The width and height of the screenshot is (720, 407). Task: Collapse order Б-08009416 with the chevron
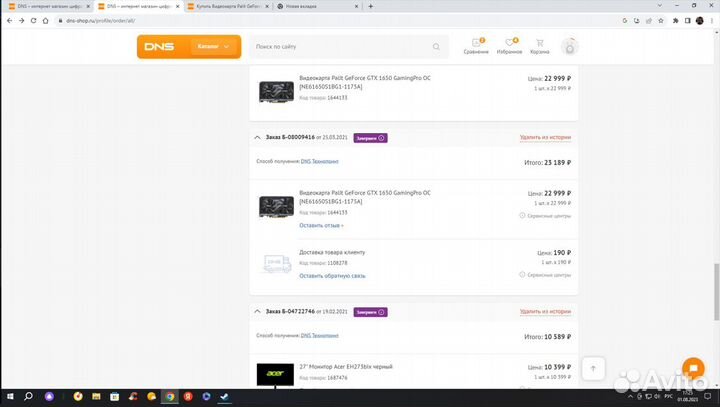[257, 137]
